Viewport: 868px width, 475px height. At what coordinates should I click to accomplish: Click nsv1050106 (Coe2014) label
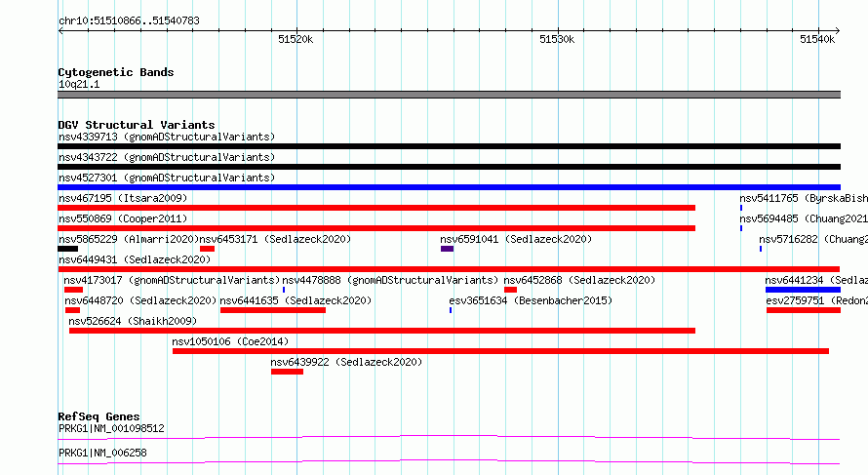coord(230,341)
